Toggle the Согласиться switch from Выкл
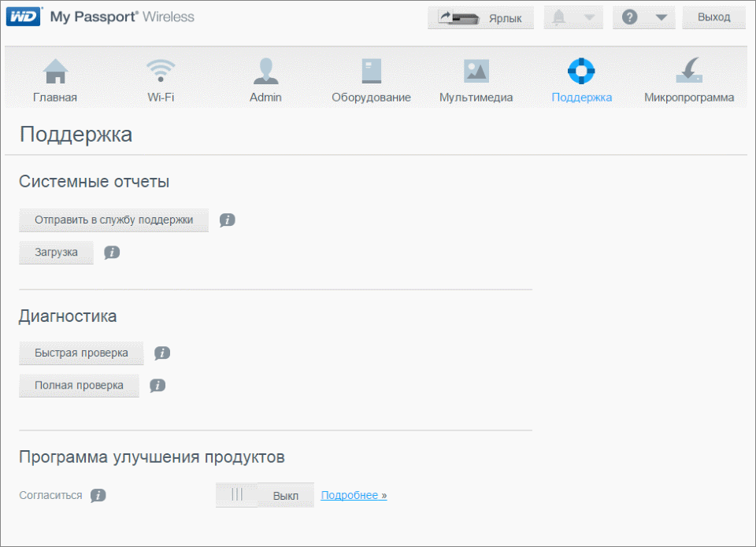756x547 pixels. [x=265, y=495]
